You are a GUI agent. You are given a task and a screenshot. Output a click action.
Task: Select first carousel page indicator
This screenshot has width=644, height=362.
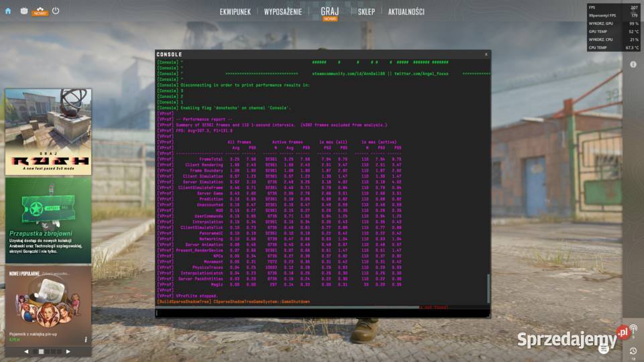(35, 352)
